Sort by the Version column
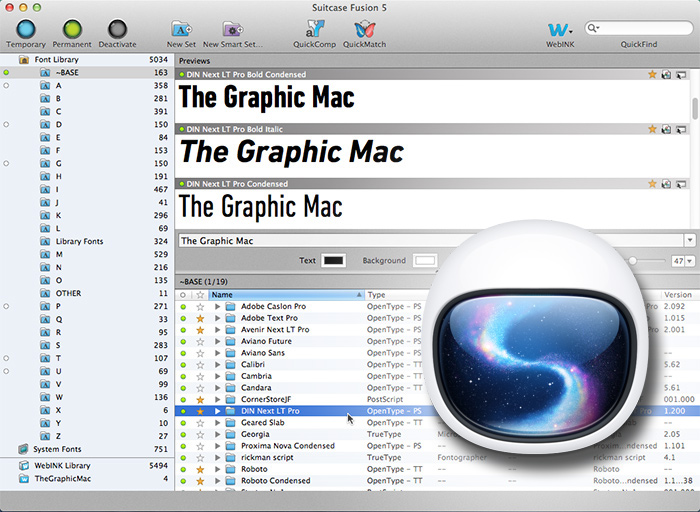This screenshot has width=700, height=512. coord(680,295)
